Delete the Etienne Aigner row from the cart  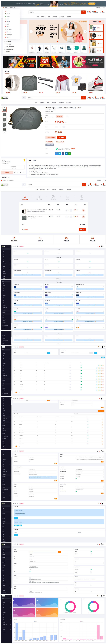pyautogui.click(x=83, y=217)
